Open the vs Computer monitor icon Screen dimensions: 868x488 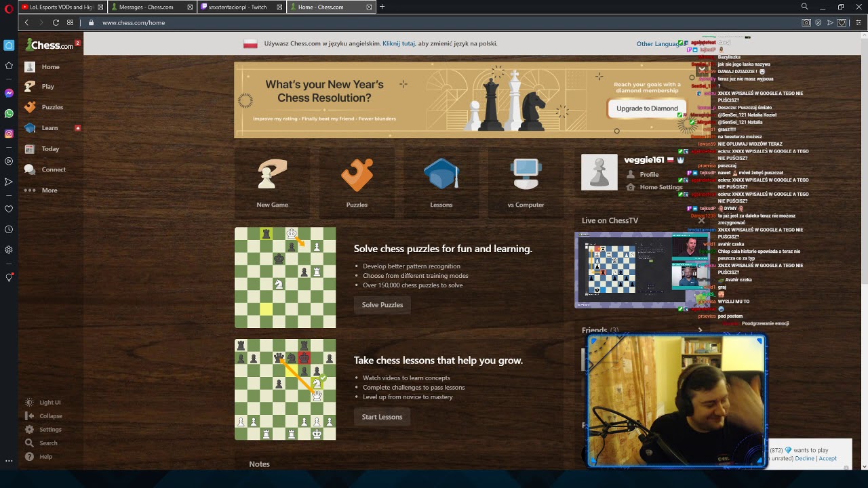[526, 176]
